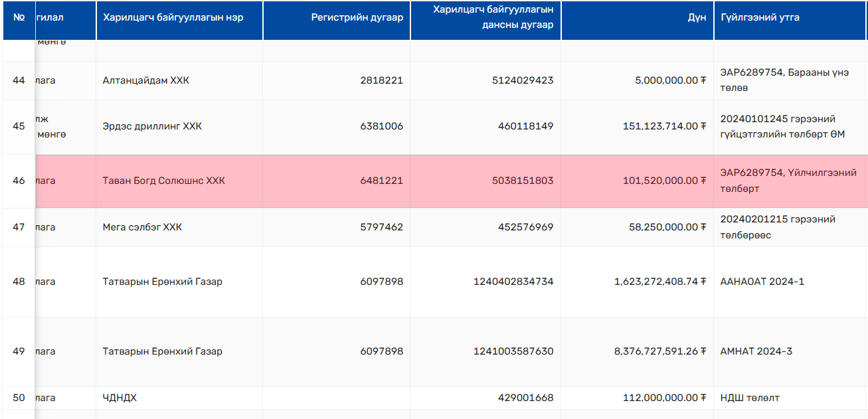Select the description '20240101245 гэрээний гүйцэтгэлийн төлбөрт ӨМ'
Viewport: 868px width, 419px height.
[x=782, y=126]
